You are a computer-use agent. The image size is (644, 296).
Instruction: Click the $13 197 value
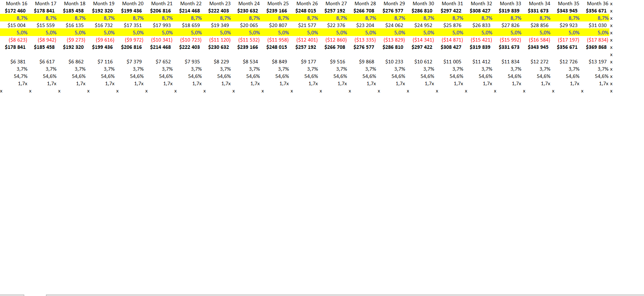598,62
